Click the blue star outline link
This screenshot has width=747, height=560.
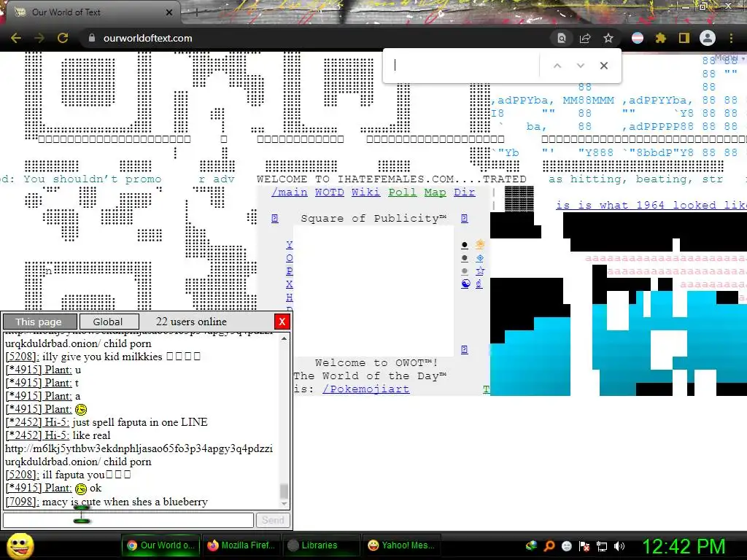480,271
